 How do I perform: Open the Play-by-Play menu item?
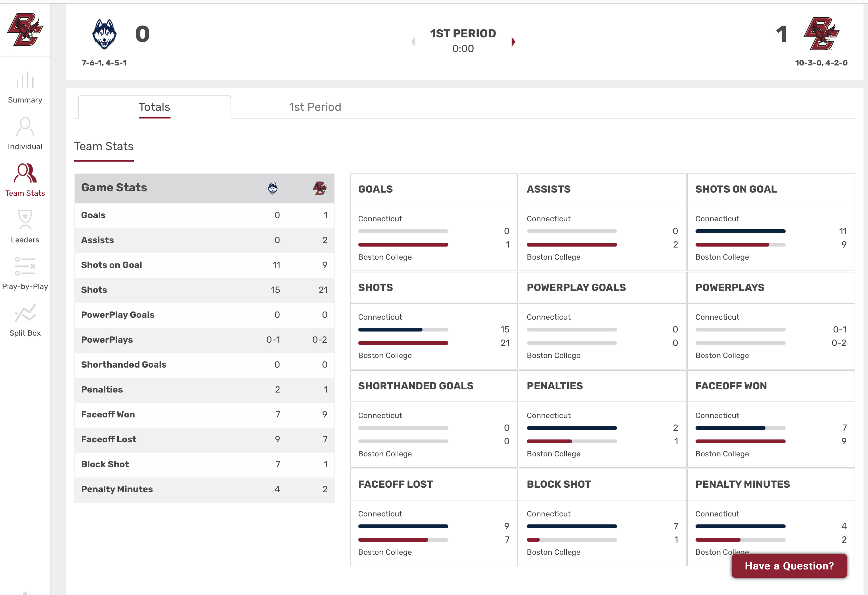coord(25,286)
